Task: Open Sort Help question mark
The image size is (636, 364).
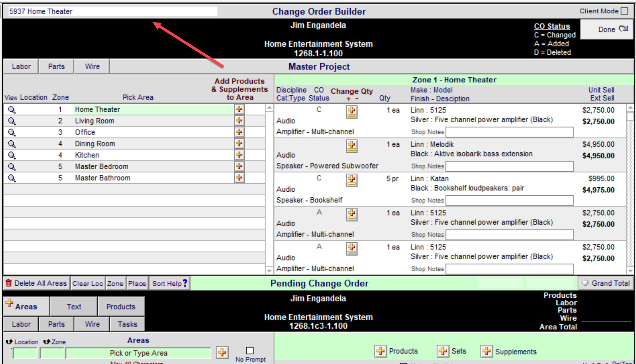Action: pos(185,283)
